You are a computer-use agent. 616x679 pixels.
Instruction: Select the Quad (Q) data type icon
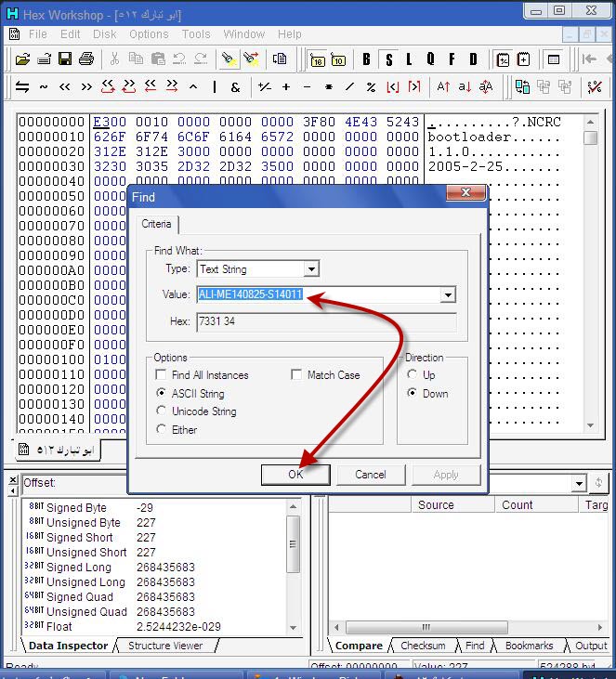tap(430, 59)
